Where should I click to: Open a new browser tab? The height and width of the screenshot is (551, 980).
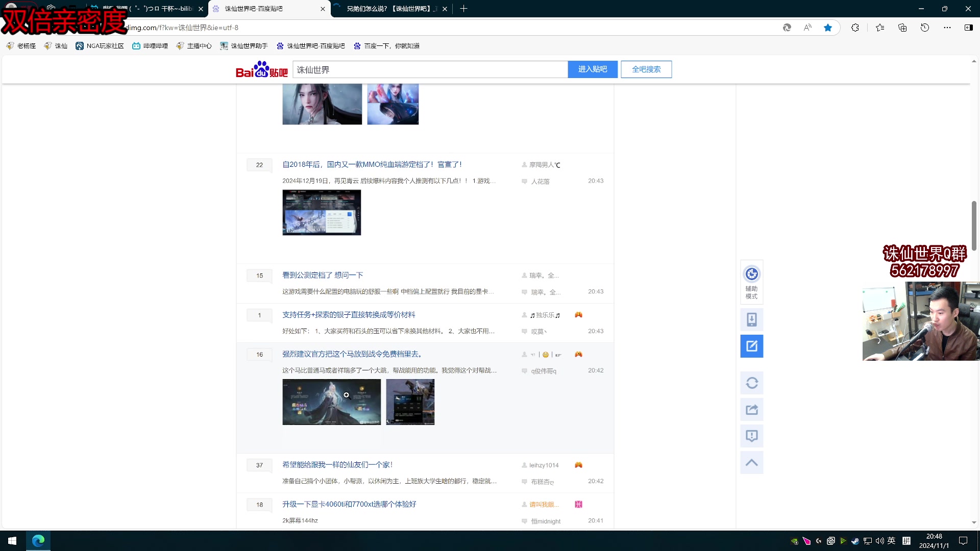[463, 9]
